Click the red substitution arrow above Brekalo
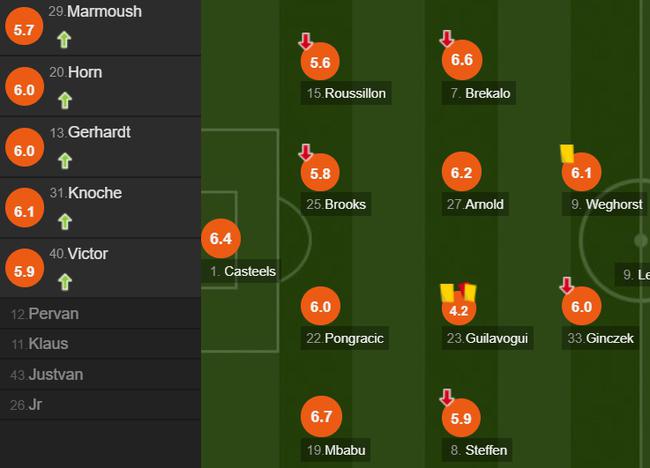 tap(446, 39)
